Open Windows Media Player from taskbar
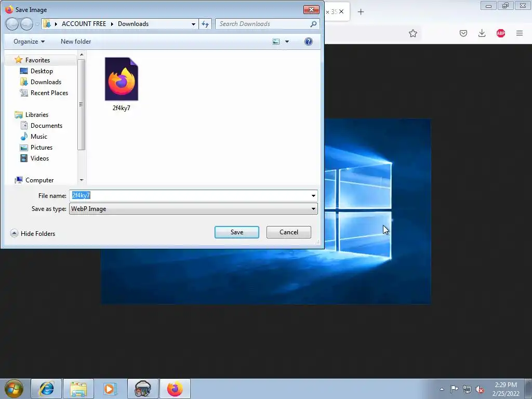532x399 pixels. click(x=110, y=389)
